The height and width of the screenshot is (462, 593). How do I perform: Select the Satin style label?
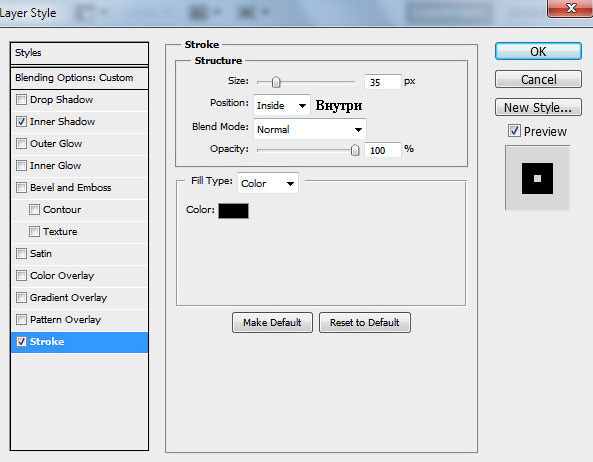click(x=41, y=253)
